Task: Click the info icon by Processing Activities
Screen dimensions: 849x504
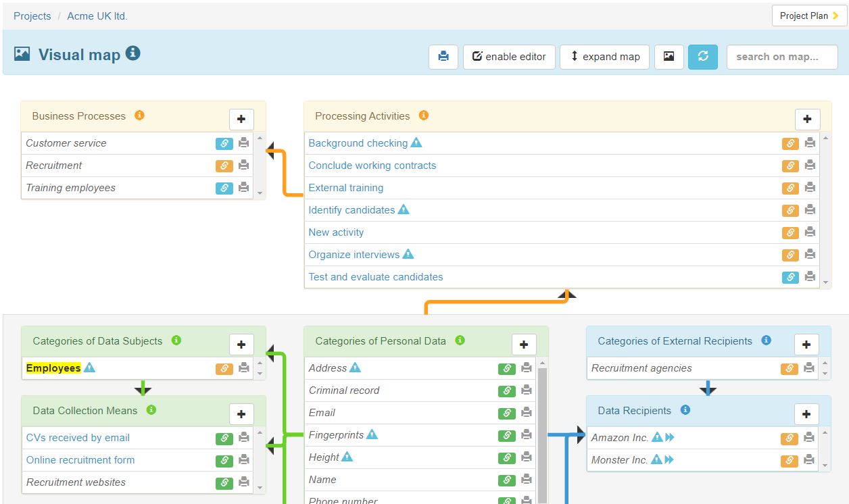Action: 424,116
